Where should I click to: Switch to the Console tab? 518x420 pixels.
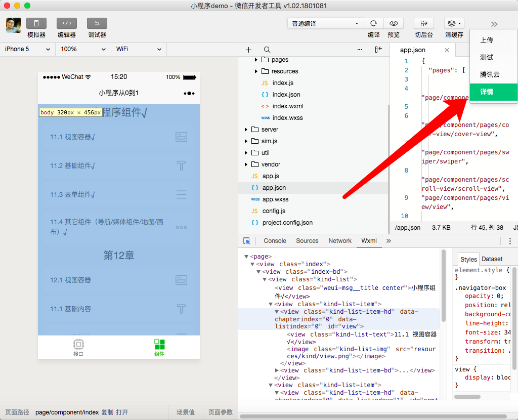275,241
